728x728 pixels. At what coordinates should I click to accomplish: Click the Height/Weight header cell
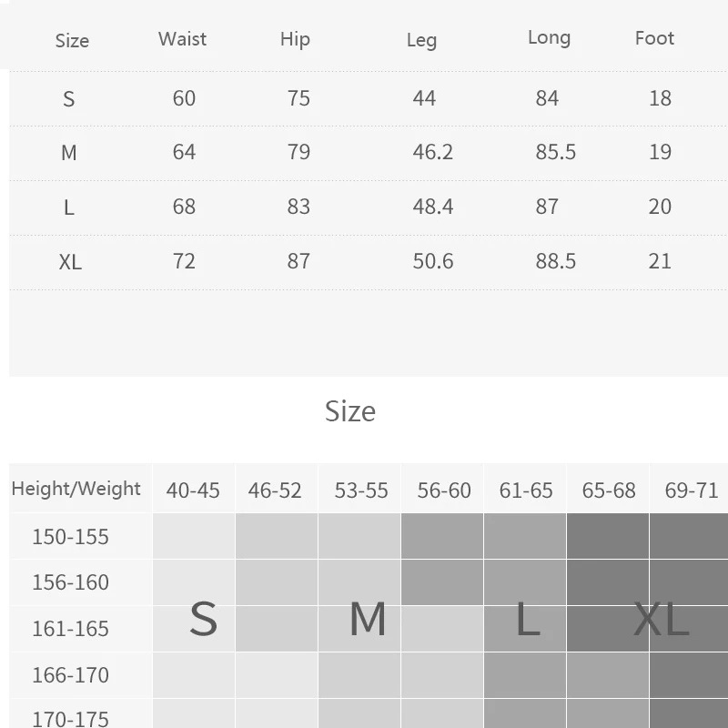pos(76,489)
